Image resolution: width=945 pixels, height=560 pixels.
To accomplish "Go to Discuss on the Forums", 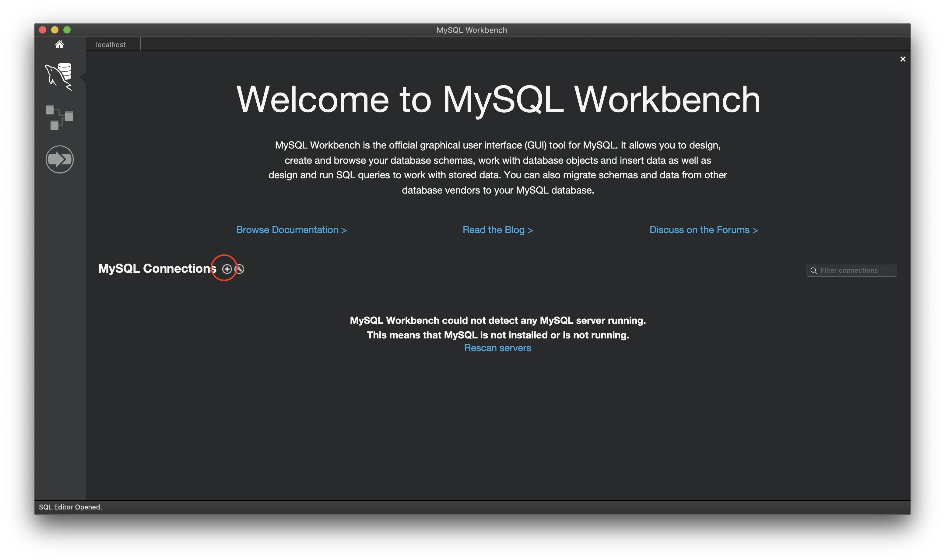I will [704, 230].
